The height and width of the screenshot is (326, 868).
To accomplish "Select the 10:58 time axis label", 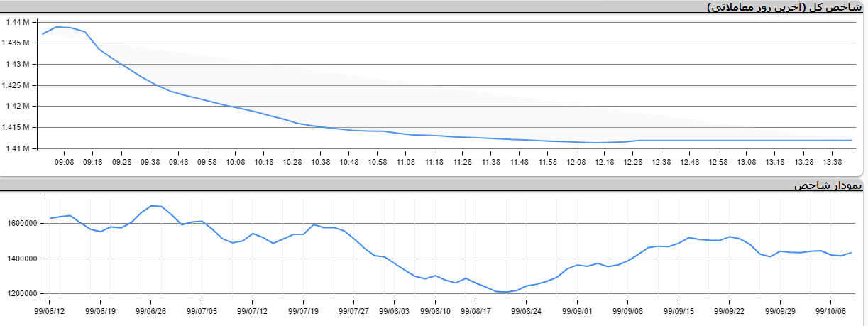I will [x=377, y=162].
